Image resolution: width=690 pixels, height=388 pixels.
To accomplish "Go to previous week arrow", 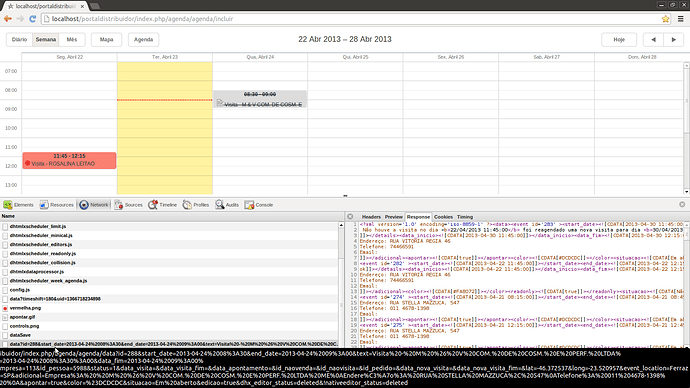I will (x=653, y=40).
